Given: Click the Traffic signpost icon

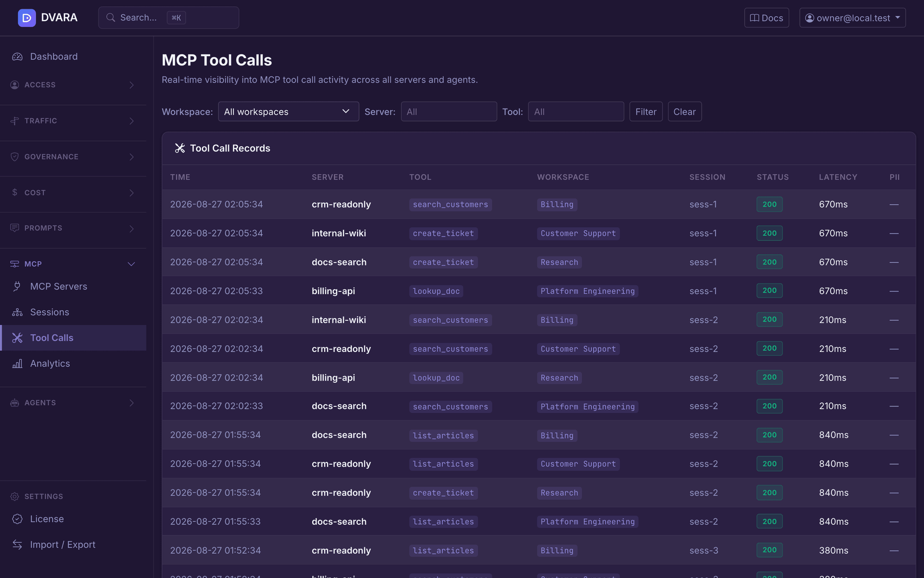Looking at the screenshot, I should coord(15,121).
